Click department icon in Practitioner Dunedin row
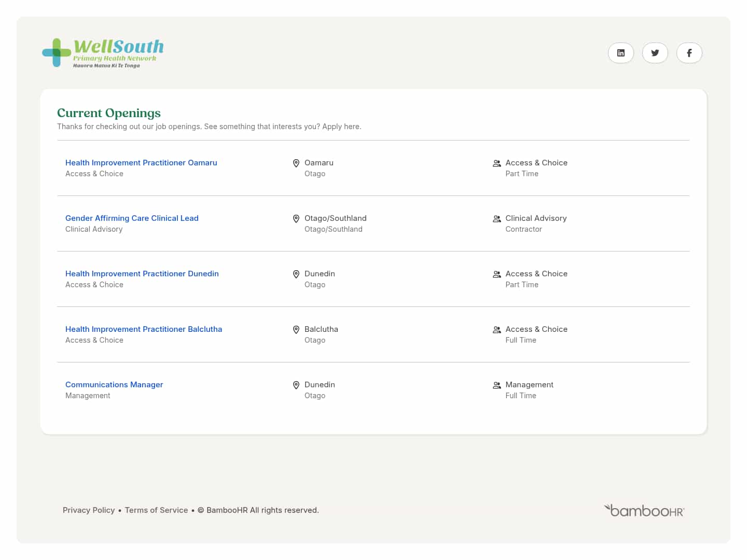 [497, 274]
